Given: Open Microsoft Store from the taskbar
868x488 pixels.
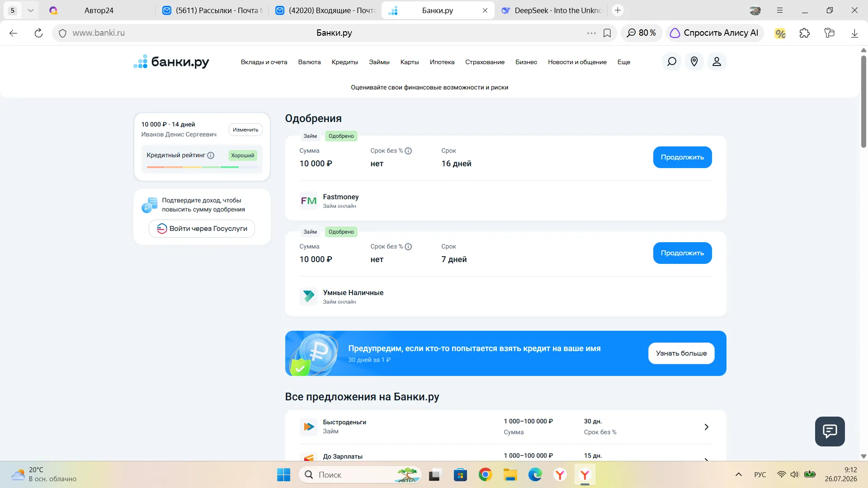Looking at the screenshot, I should pos(460,475).
